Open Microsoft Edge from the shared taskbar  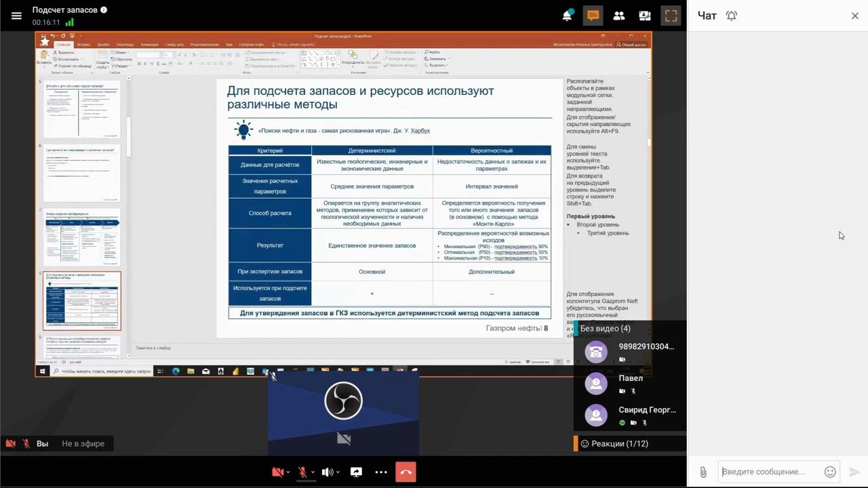coord(176,371)
